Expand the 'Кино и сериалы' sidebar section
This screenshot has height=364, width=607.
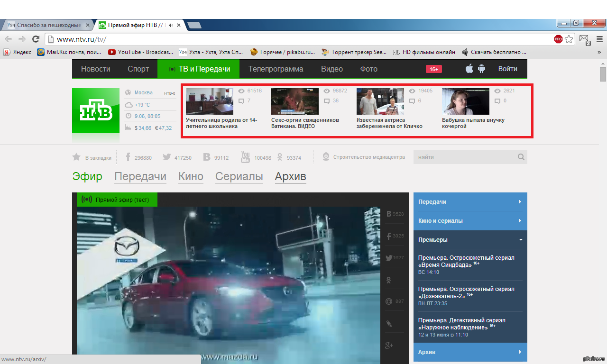[520, 221]
